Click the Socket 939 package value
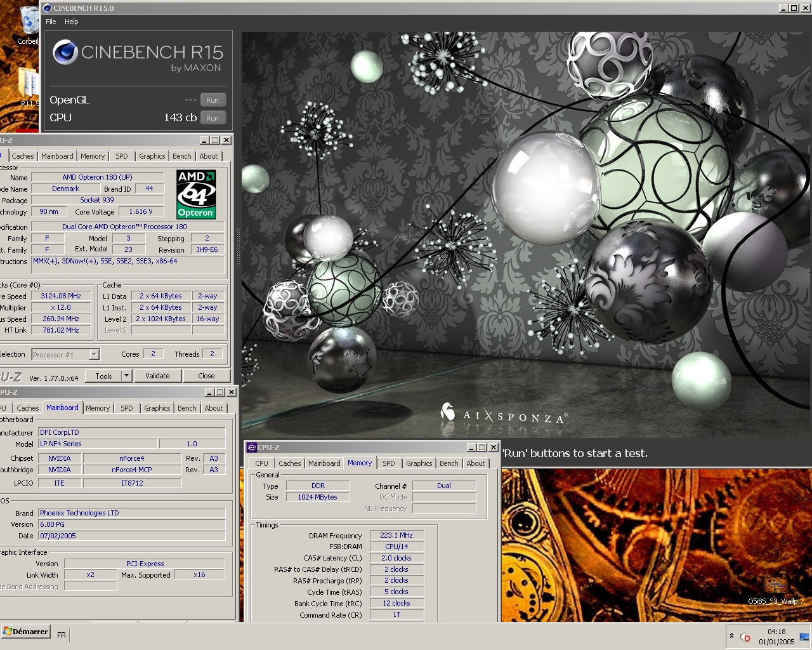The height and width of the screenshot is (650, 812). click(97, 200)
